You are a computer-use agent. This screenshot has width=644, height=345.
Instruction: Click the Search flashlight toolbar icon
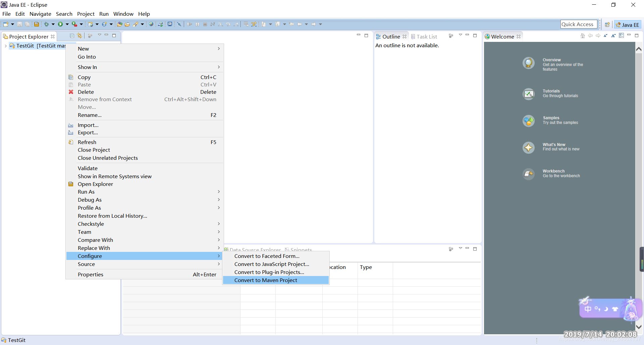[x=136, y=24]
